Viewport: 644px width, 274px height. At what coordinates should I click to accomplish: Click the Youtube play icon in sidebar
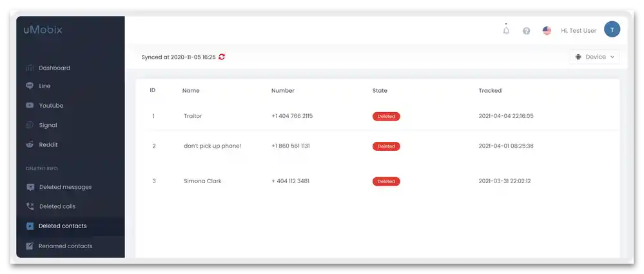coord(30,105)
